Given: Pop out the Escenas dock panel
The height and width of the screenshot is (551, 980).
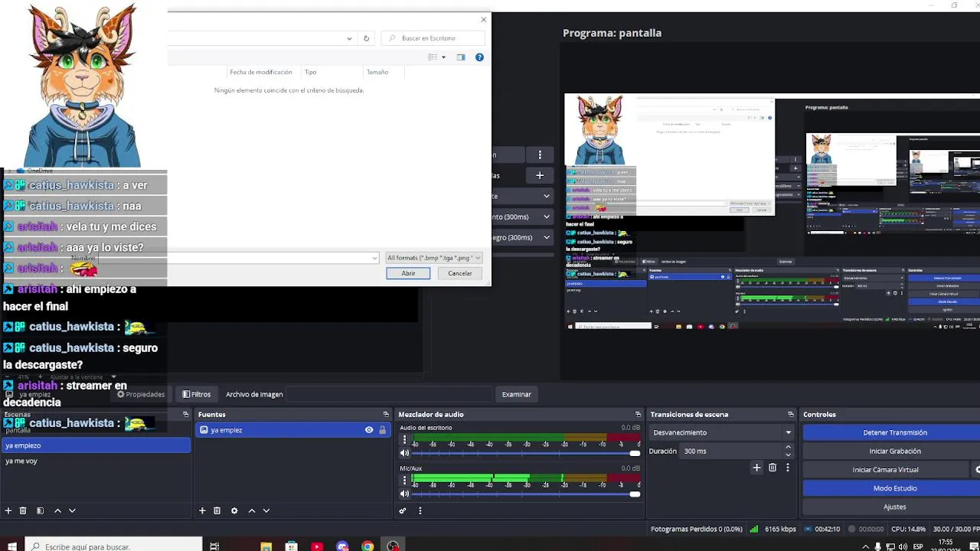Looking at the screenshot, I should (185, 414).
